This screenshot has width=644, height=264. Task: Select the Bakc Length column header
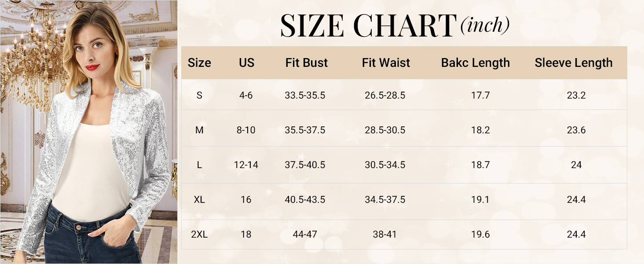(x=475, y=63)
